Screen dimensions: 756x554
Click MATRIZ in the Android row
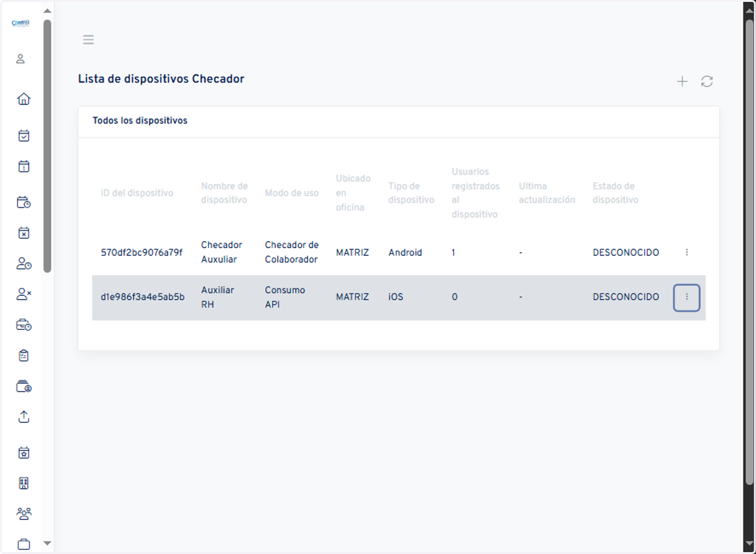[x=352, y=252]
